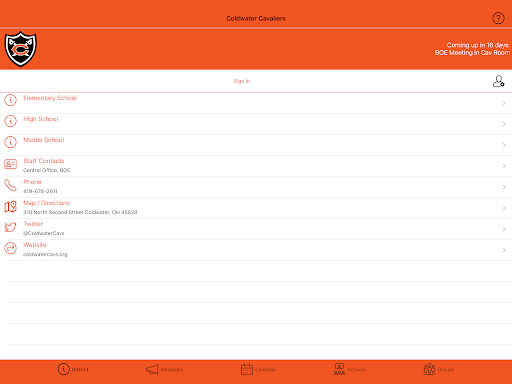This screenshot has height=384, width=512.
Task: Click the Elementary School info icon
Action: pos(10,100)
